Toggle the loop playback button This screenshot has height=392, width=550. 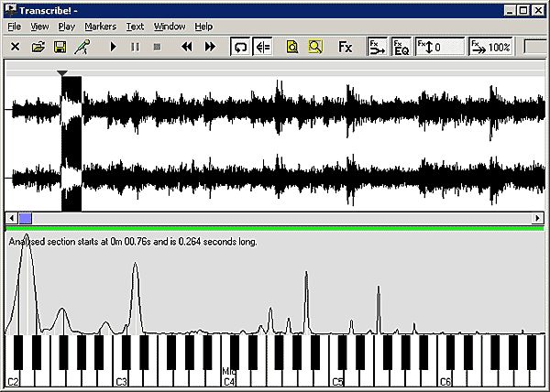click(241, 47)
